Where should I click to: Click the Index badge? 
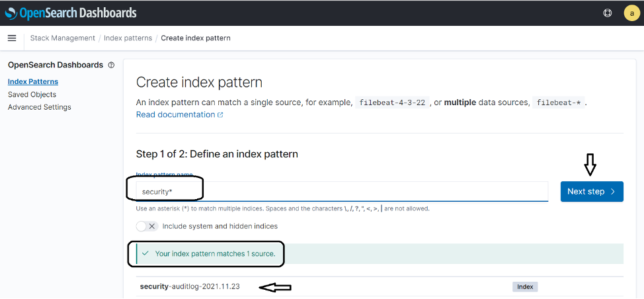[525, 287]
